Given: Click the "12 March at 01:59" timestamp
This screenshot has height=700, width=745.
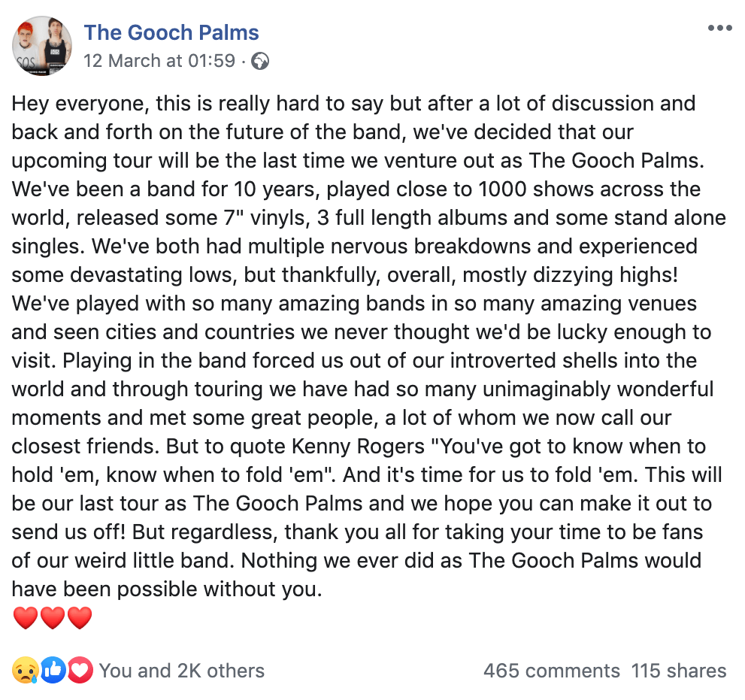Looking at the screenshot, I should (x=159, y=61).
